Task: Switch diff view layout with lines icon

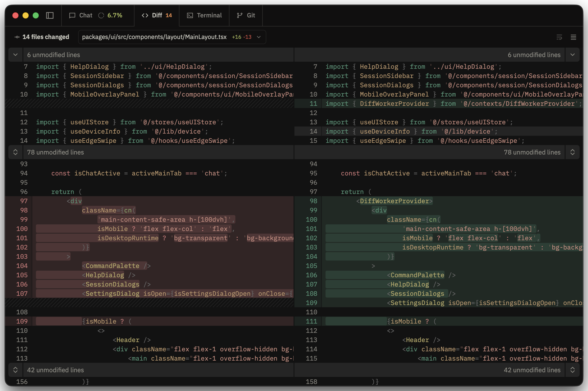Action: (573, 37)
